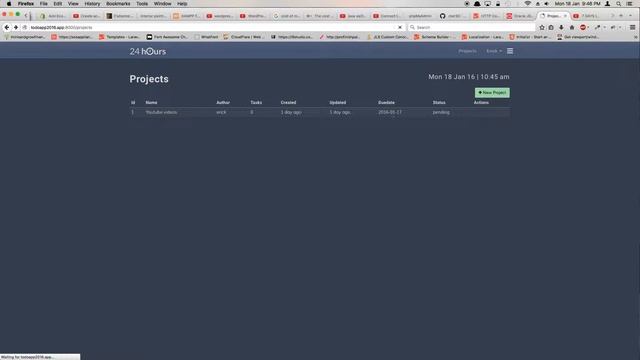Open the CloudFlare bookmark
Viewport: 640px width, 360px height.
pos(243,37)
